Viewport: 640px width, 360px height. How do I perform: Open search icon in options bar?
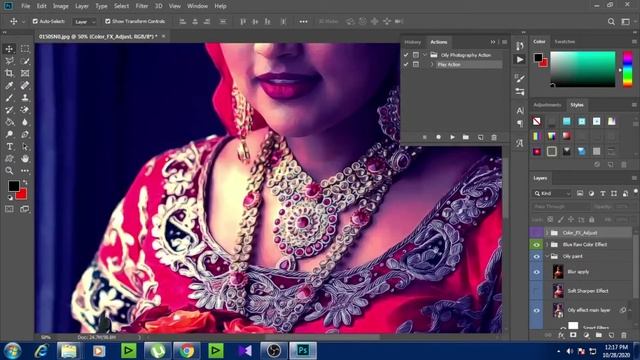611,22
